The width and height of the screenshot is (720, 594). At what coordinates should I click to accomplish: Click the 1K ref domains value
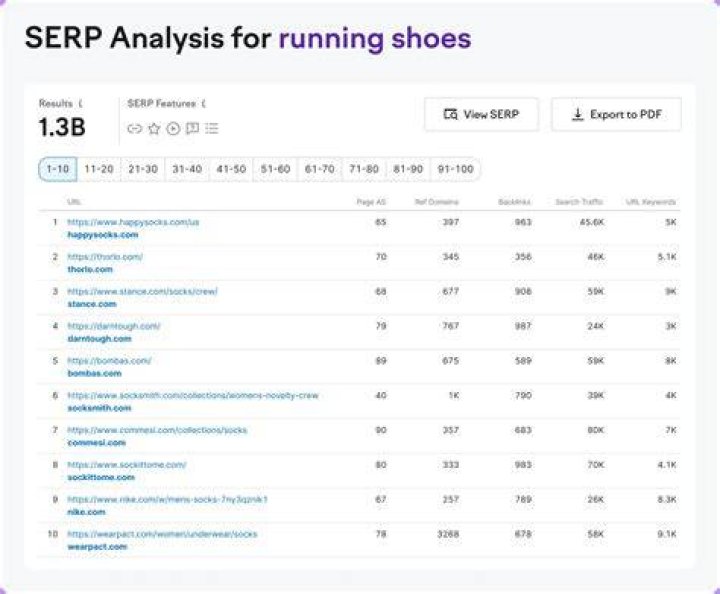(x=454, y=395)
